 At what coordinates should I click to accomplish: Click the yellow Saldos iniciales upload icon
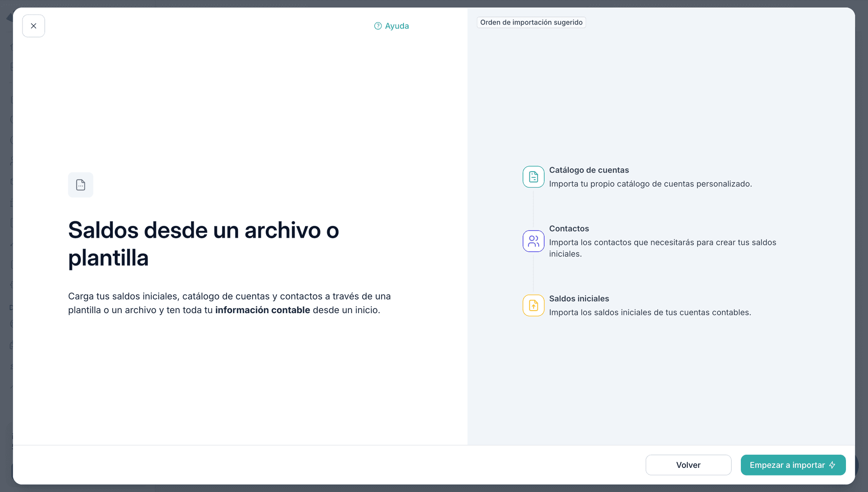pos(533,305)
